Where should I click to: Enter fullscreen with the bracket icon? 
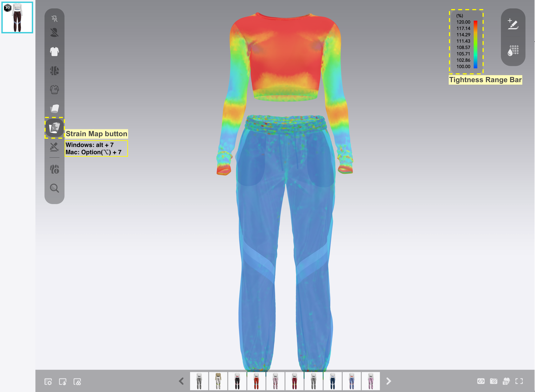pyautogui.click(x=519, y=381)
